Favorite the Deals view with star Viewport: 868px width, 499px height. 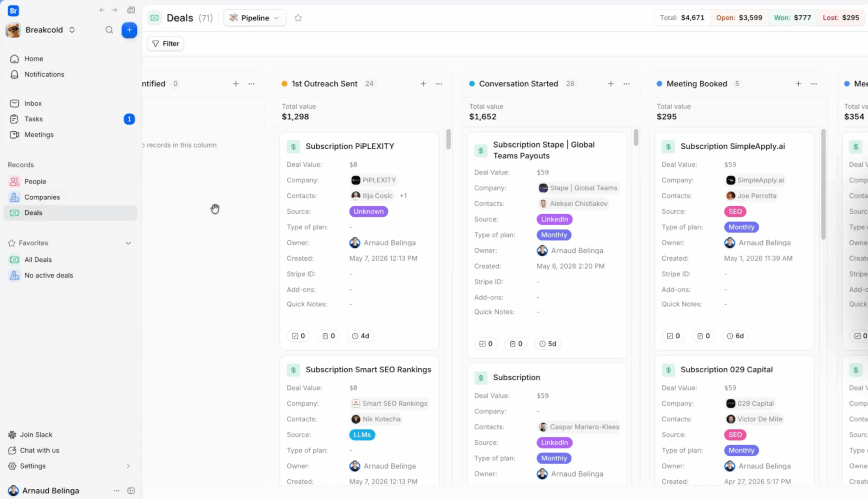298,18
